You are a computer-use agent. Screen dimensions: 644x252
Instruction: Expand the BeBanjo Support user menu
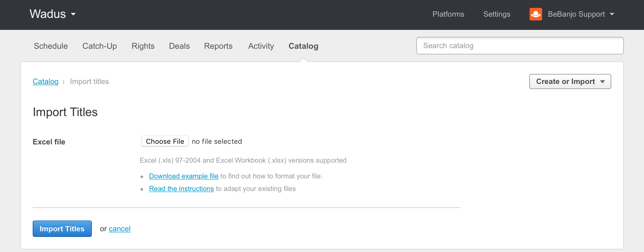[x=580, y=14]
